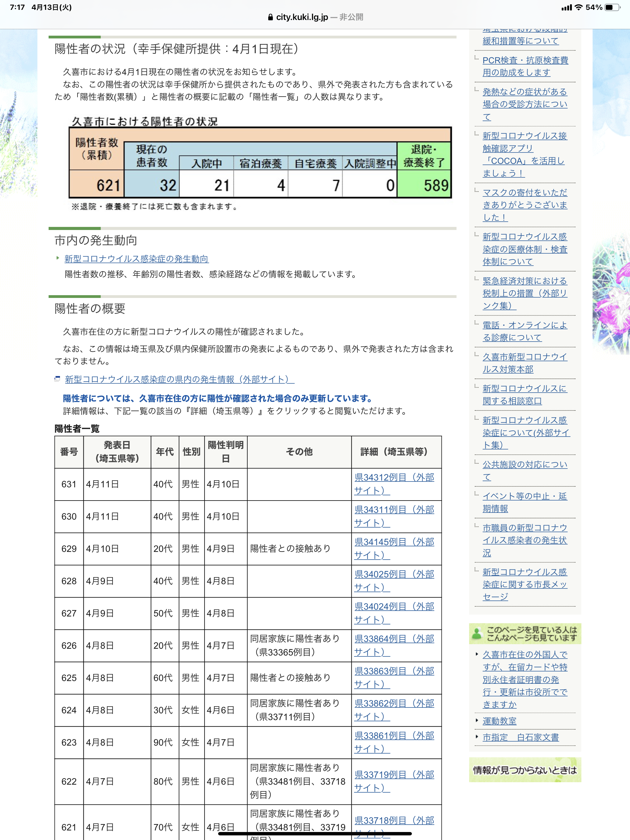Tap the Wi-Fi status icon
Screen dimensions: 630x840
tap(578, 7)
